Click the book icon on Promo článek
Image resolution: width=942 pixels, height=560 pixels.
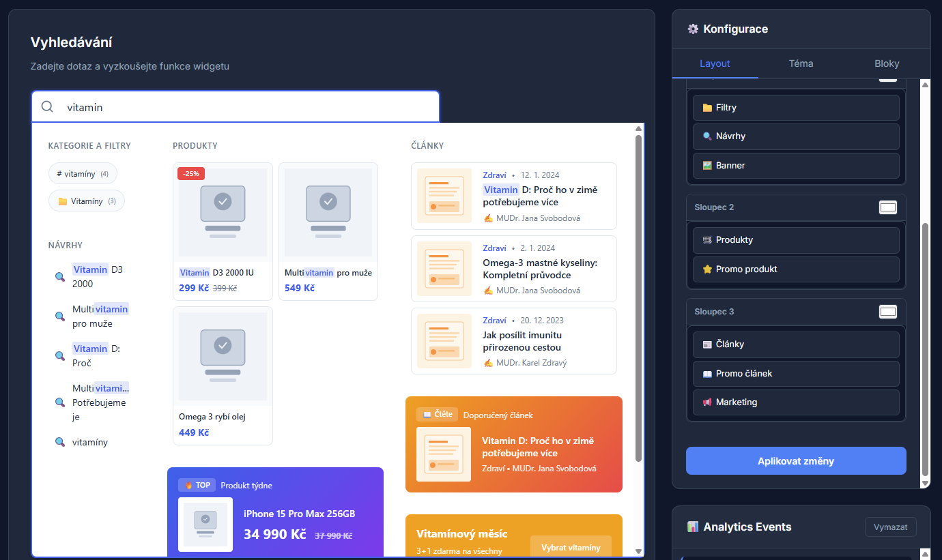coord(707,374)
